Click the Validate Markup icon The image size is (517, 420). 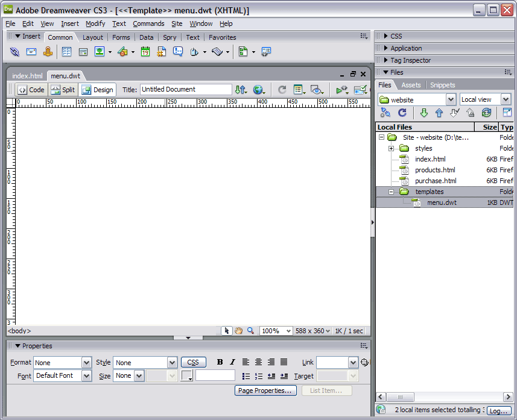(342, 90)
